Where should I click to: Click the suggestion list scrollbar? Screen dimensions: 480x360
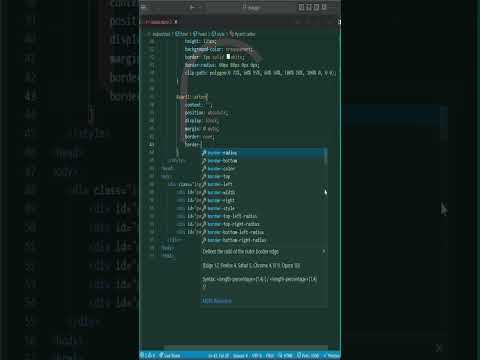click(x=326, y=157)
